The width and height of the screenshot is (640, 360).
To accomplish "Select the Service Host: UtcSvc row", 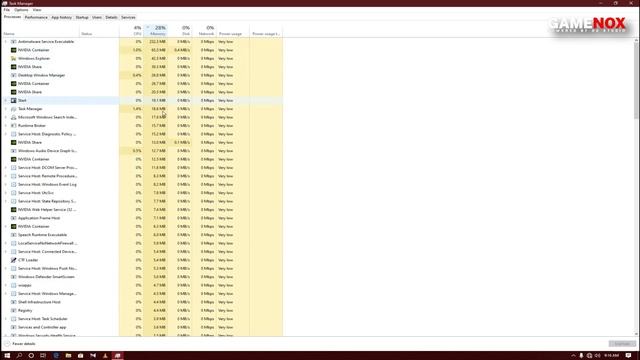I will tap(142, 193).
